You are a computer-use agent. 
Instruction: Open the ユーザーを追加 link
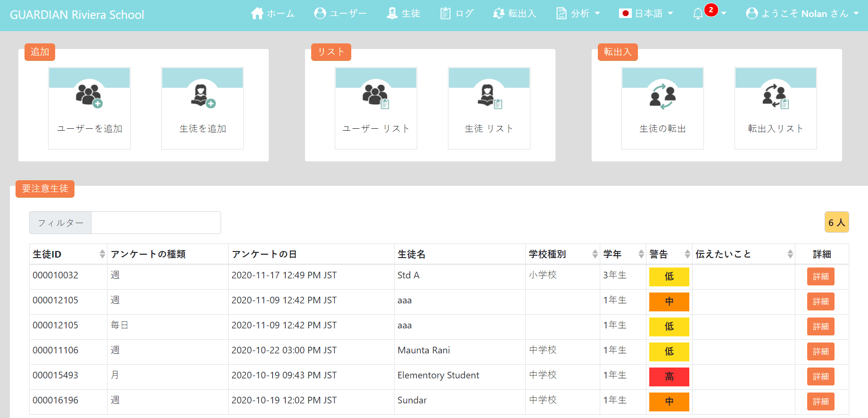[x=90, y=128]
